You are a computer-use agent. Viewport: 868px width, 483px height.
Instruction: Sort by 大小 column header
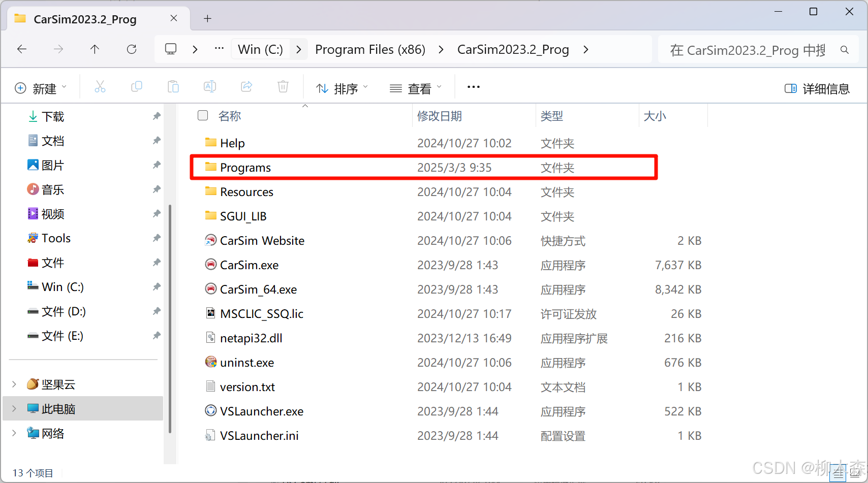(655, 116)
